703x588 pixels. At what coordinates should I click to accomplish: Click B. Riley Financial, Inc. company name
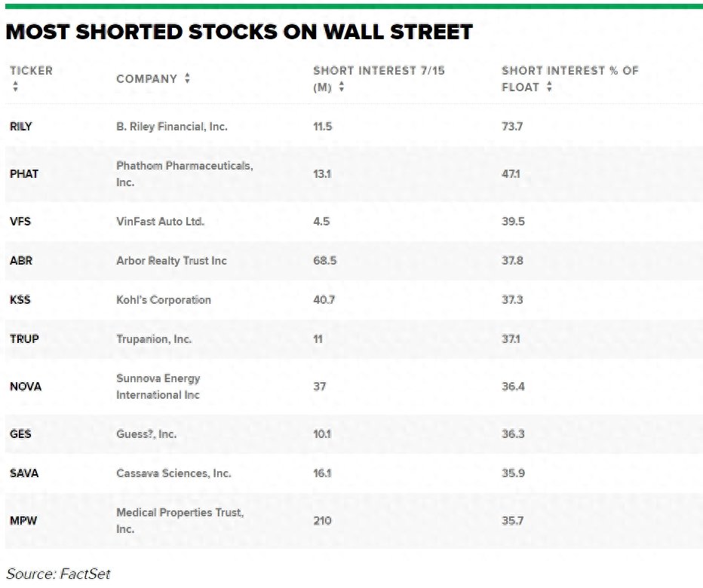pos(172,127)
